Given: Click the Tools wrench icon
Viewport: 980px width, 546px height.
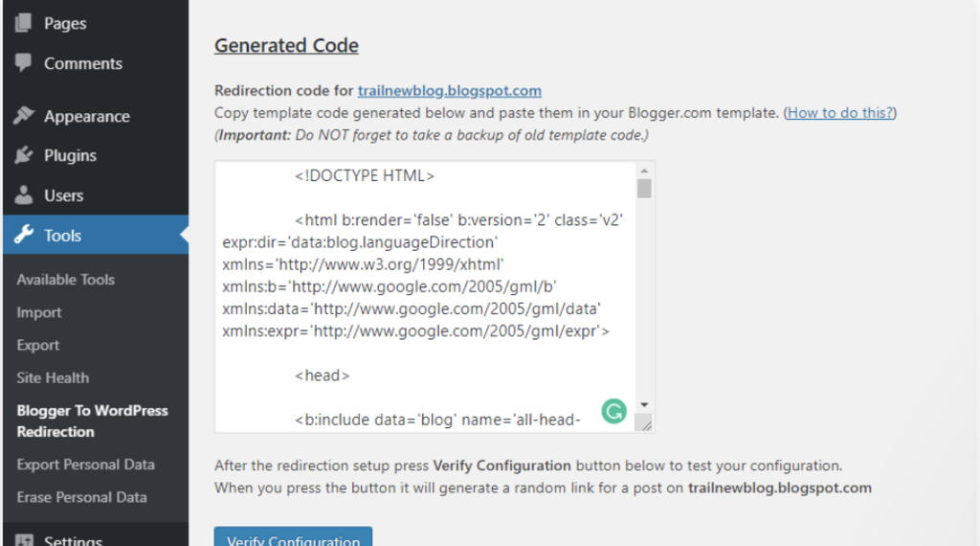Looking at the screenshot, I should click(x=23, y=236).
